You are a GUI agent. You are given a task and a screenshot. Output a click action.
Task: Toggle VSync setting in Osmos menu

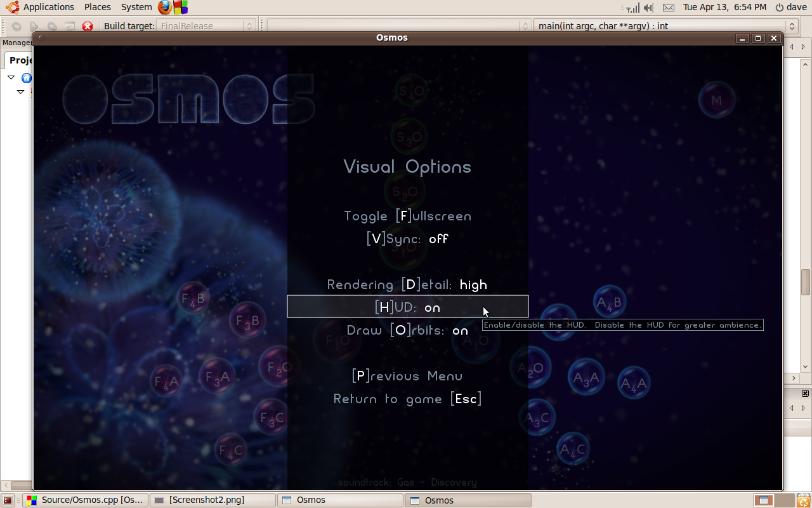[x=407, y=239]
